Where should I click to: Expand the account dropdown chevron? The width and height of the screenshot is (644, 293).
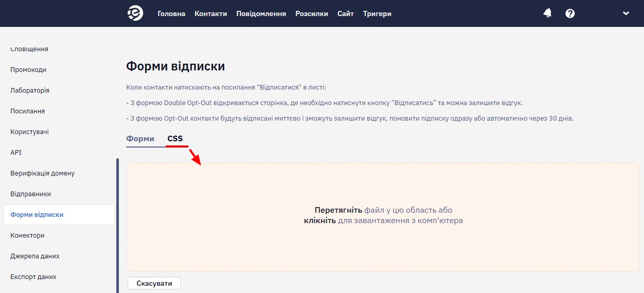pos(626,13)
